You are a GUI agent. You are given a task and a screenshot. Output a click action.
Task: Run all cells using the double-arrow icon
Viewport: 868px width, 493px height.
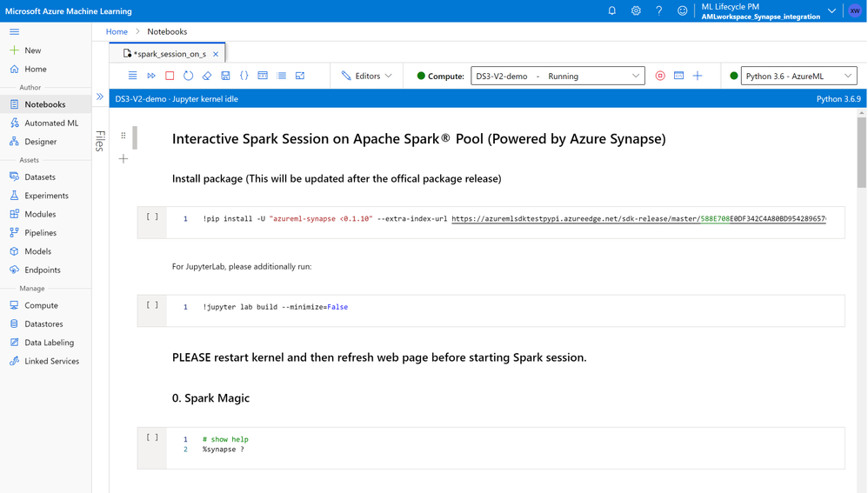151,76
